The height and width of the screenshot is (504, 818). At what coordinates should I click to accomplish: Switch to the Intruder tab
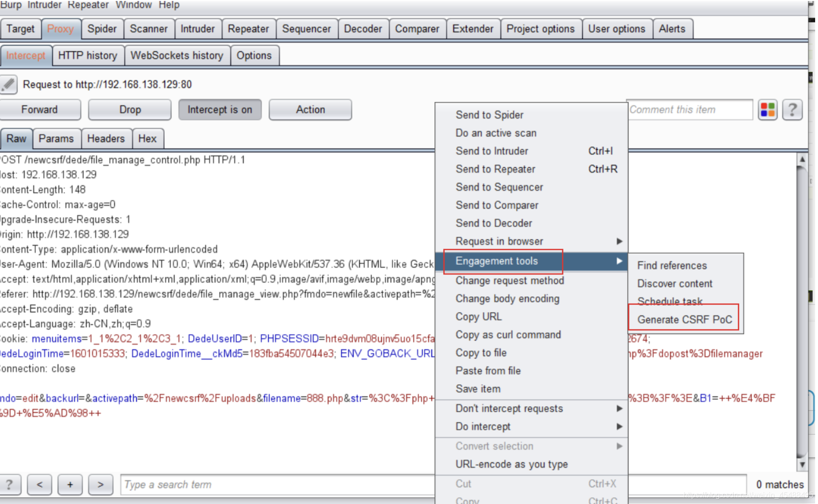click(x=198, y=29)
